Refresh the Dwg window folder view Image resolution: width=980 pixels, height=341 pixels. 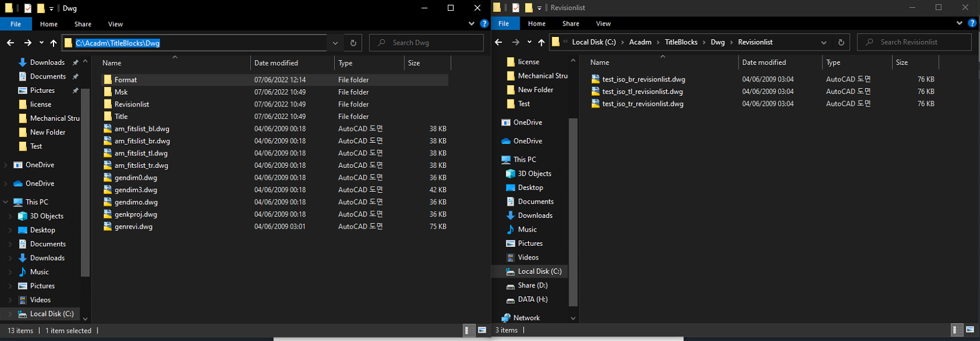[x=353, y=43]
